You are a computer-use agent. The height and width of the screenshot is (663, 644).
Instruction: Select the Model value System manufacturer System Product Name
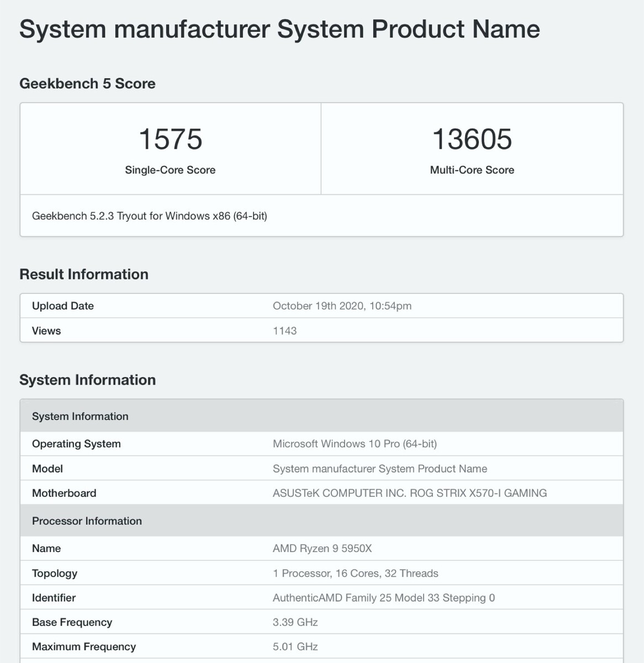(x=380, y=469)
